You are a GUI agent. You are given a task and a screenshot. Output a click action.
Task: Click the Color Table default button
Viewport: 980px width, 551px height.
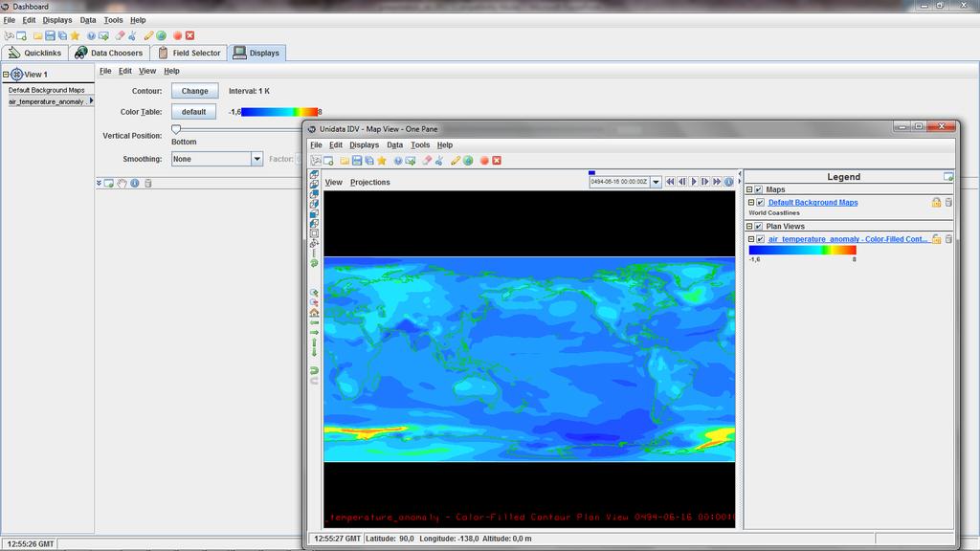coord(193,112)
